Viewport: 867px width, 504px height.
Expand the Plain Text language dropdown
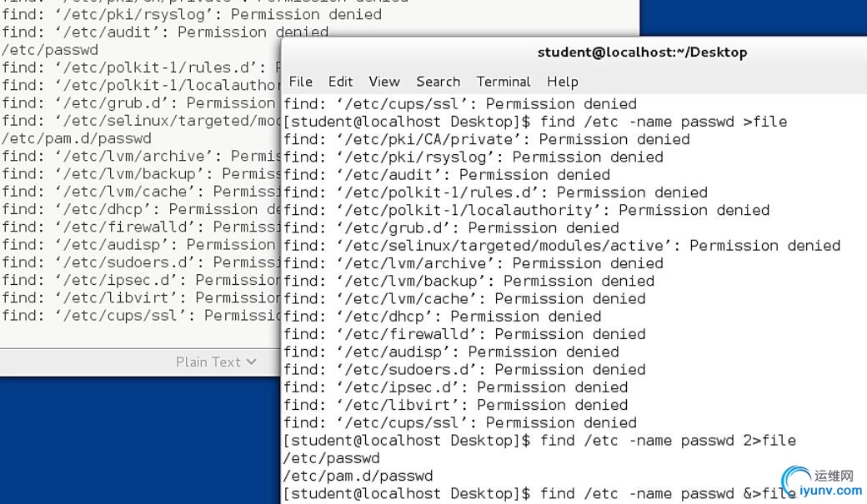[216, 362]
